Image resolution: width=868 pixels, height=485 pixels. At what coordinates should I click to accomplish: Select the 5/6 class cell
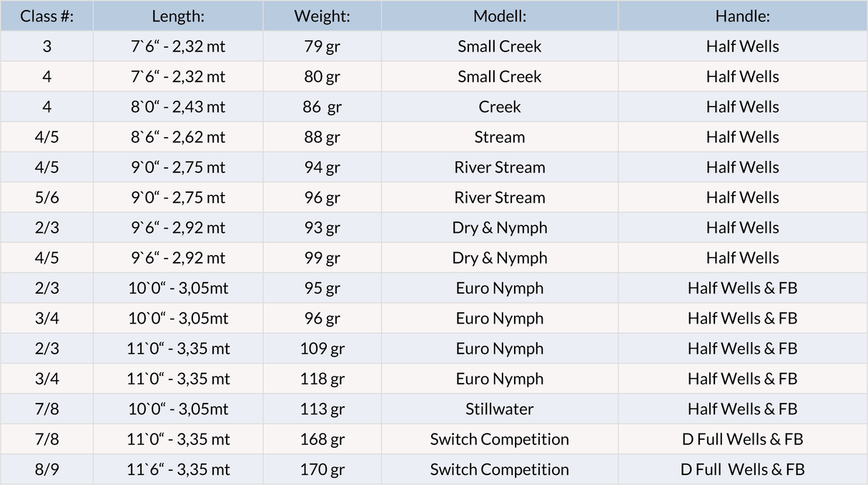pos(46,198)
